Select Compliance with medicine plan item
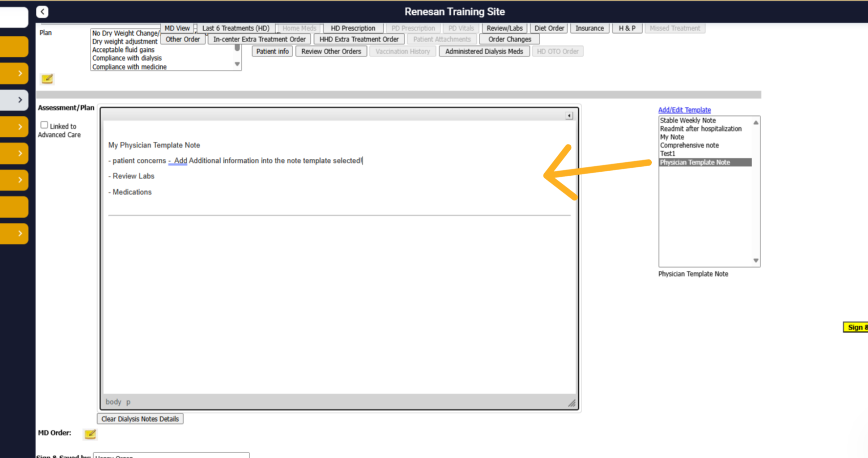This screenshot has height=458, width=868. click(x=129, y=67)
